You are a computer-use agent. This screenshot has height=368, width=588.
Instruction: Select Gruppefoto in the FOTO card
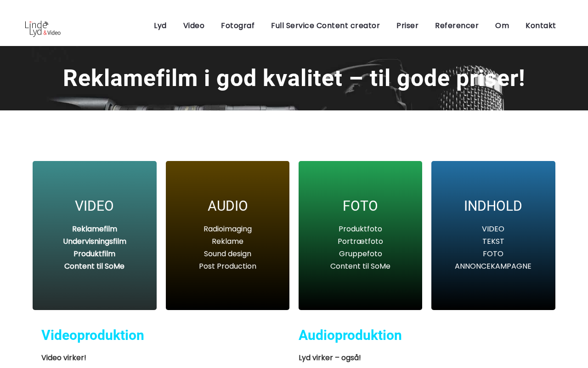tap(361, 254)
